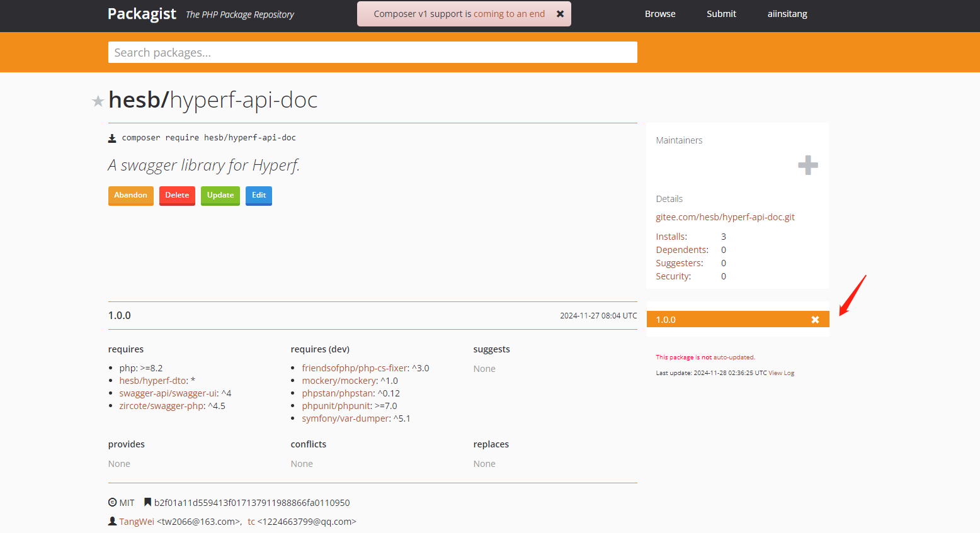This screenshot has width=980, height=533.
Task: Click the Suggesters count row
Action: point(691,263)
